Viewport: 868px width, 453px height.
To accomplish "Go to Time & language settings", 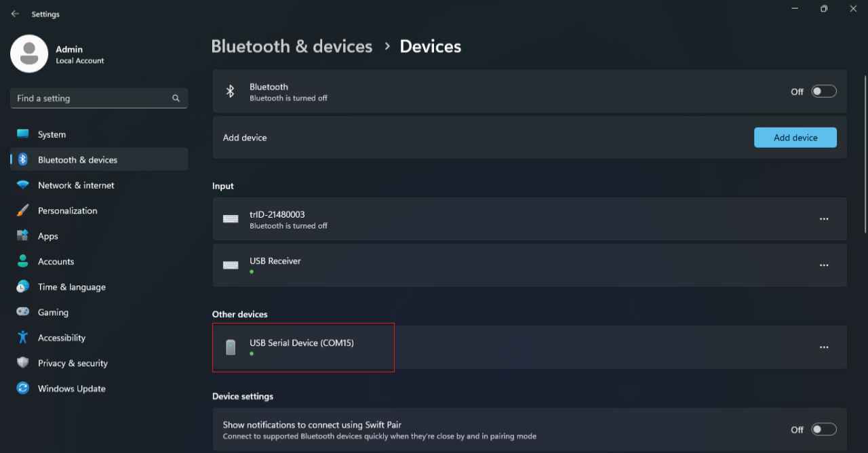I will click(x=71, y=287).
